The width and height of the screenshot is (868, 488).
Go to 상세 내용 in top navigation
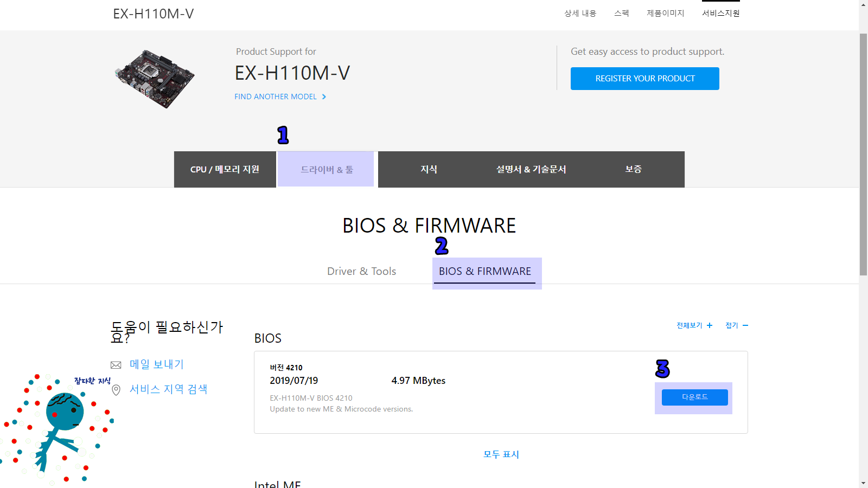click(580, 14)
